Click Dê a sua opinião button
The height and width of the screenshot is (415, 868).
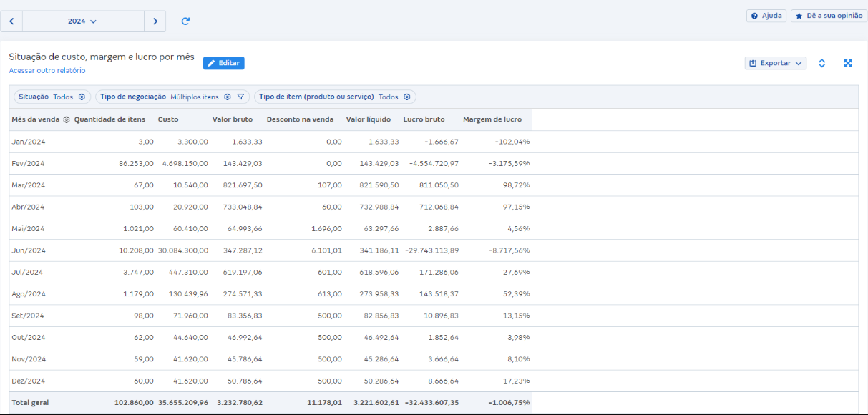tap(829, 16)
